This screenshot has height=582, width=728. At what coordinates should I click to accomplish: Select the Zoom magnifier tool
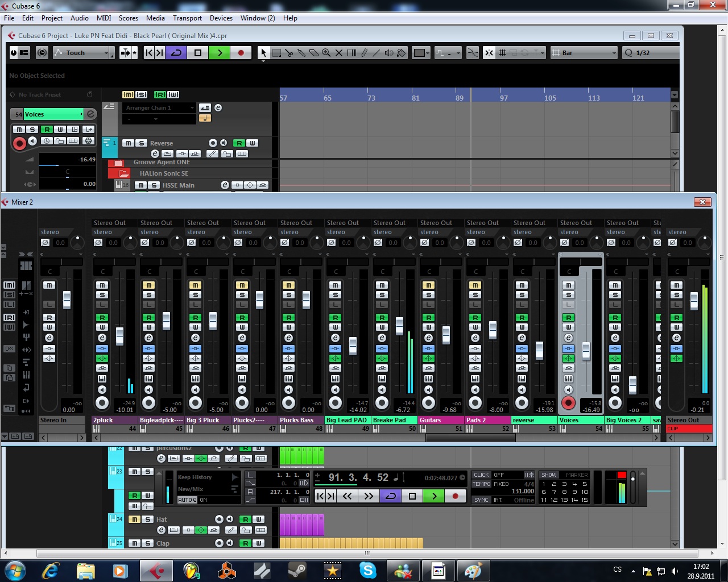pos(326,53)
